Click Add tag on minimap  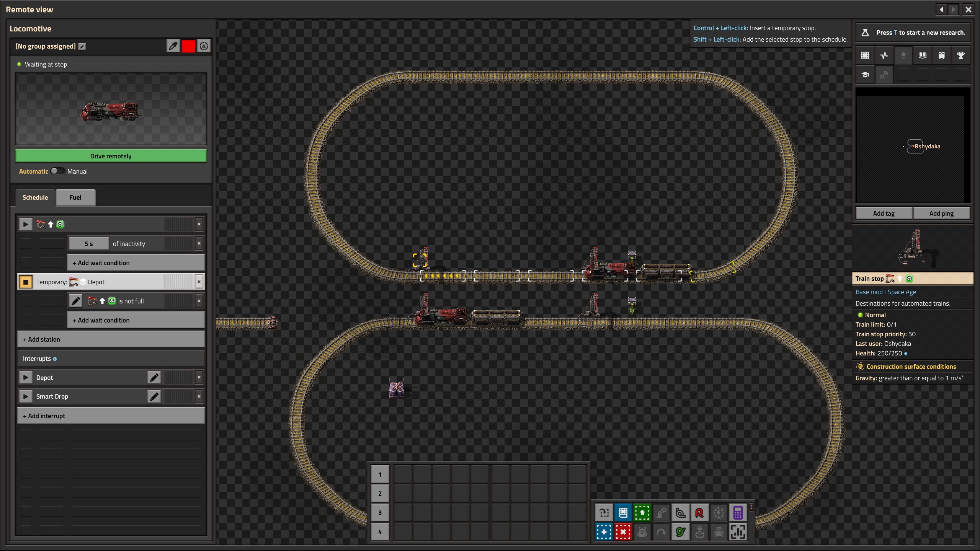(884, 214)
